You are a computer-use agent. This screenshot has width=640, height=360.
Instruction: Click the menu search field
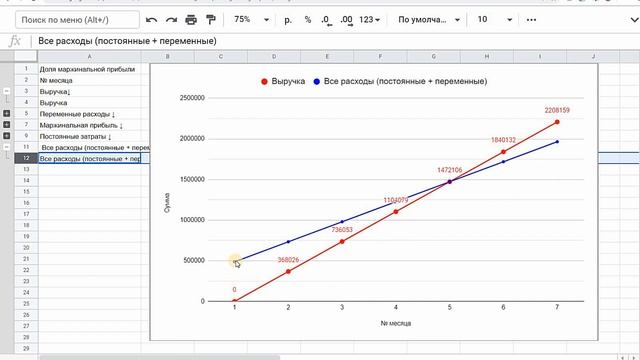(77, 20)
